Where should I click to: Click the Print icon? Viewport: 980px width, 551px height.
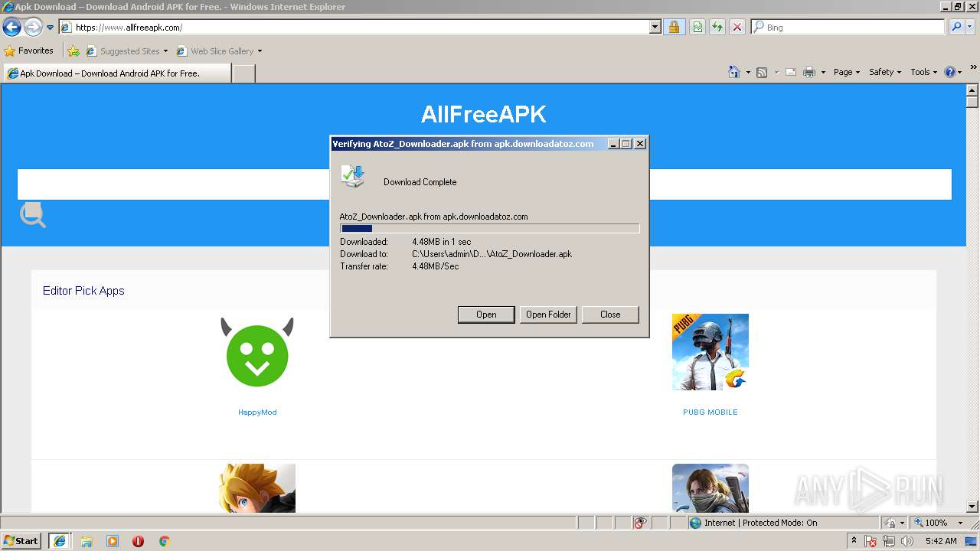coord(809,72)
